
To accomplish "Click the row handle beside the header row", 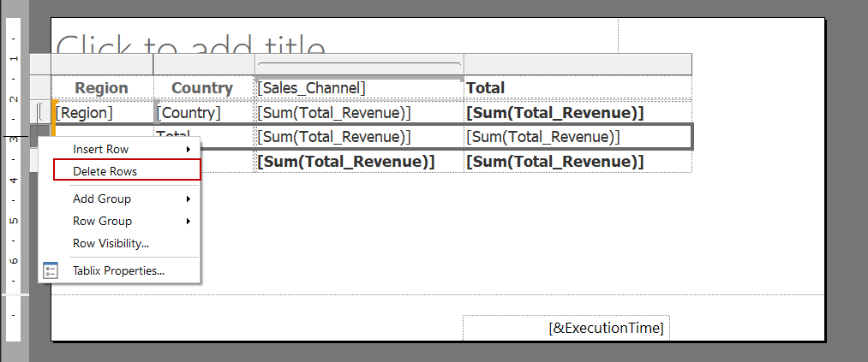I will (x=40, y=87).
